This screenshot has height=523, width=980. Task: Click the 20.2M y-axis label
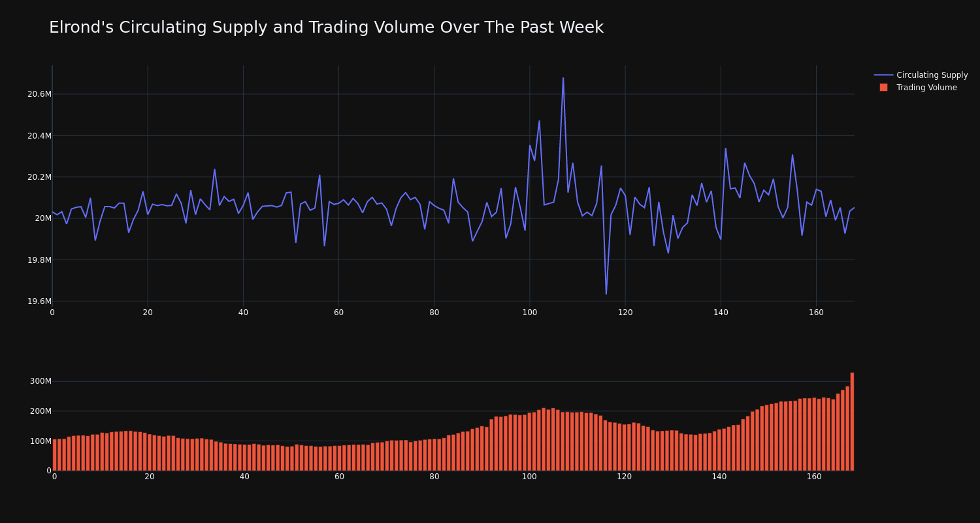coord(39,177)
